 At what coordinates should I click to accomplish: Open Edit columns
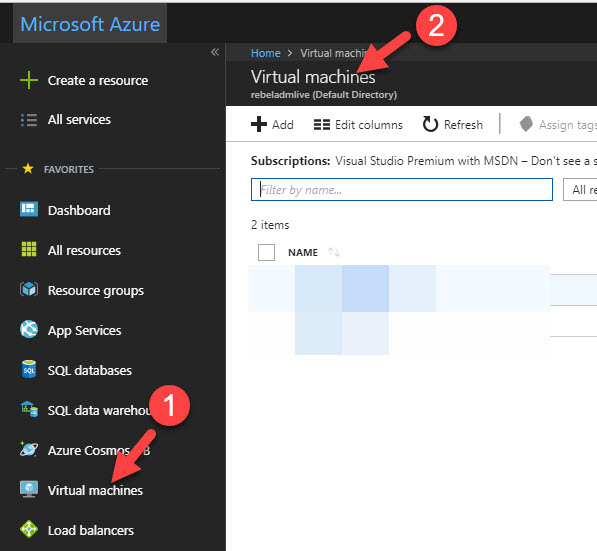point(369,125)
